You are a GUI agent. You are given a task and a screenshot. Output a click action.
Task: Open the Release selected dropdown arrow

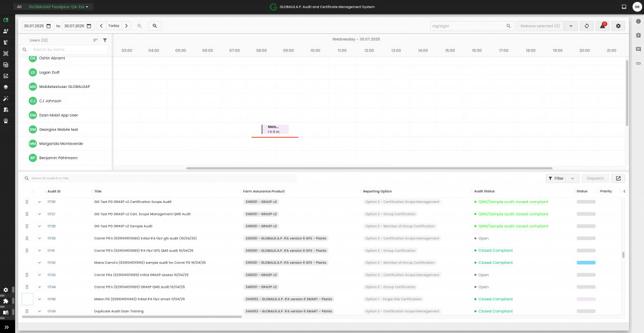571,26
